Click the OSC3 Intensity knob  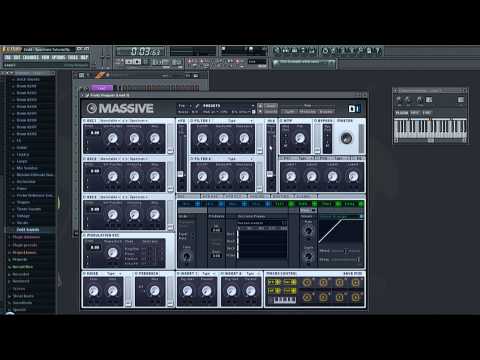(x=134, y=215)
